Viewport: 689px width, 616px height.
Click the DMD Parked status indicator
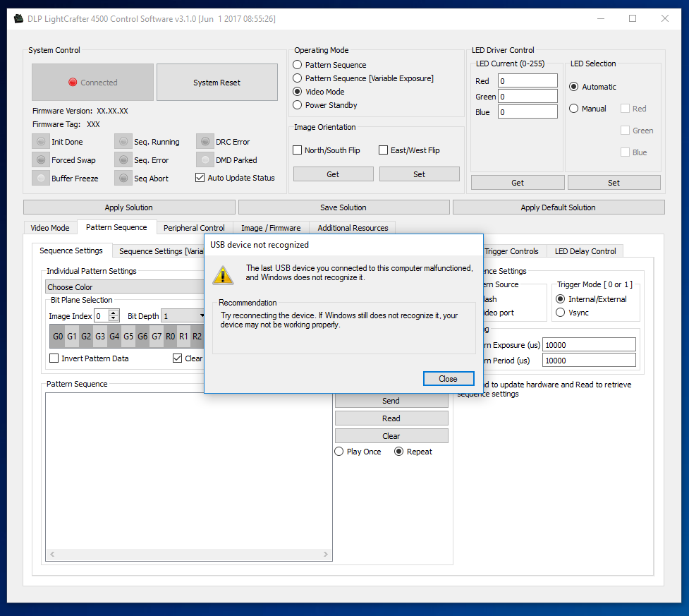(x=205, y=160)
